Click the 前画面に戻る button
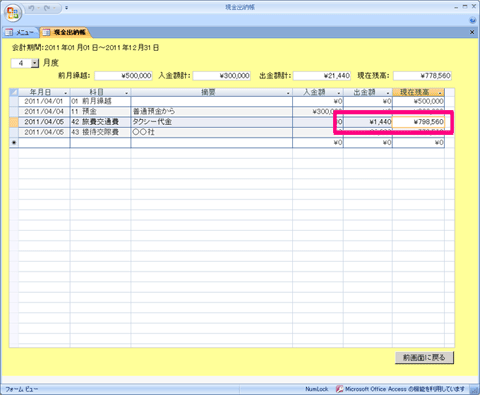The height and width of the screenshot is (395, 480). point(424,358)
